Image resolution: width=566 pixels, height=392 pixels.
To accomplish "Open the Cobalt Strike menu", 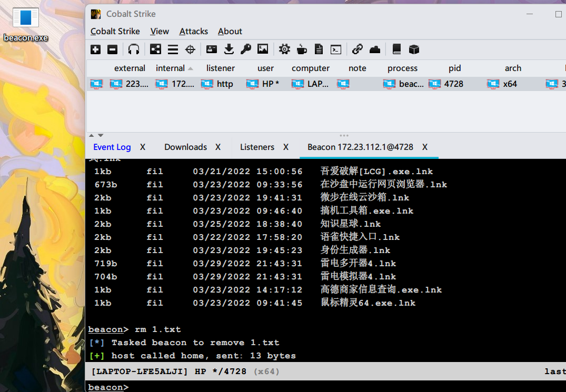I will click(x=115, y=32).
